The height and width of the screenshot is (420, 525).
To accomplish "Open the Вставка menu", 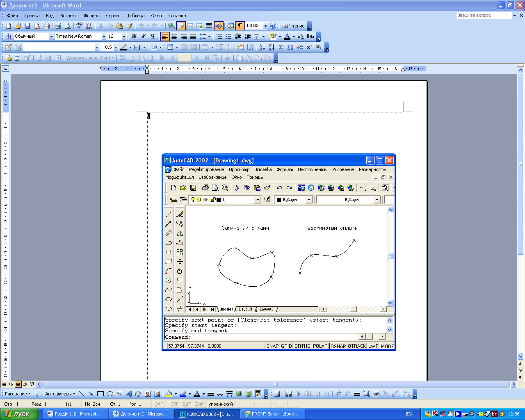I will [68, 16].
